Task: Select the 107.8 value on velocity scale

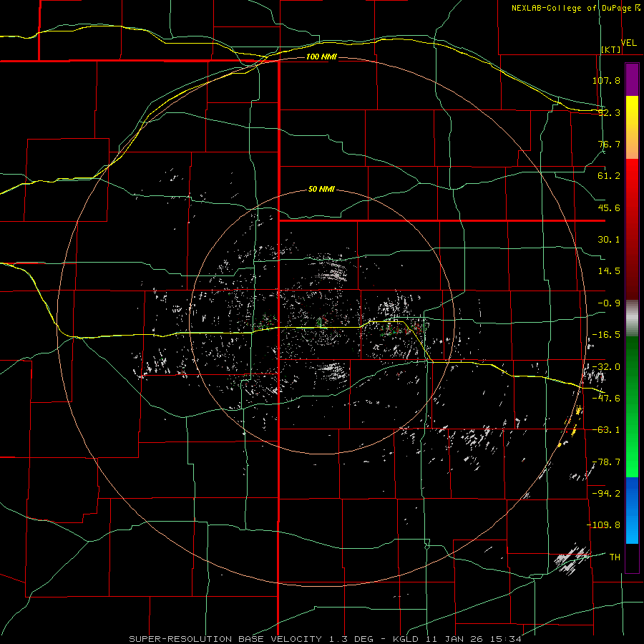Action: 606,80
